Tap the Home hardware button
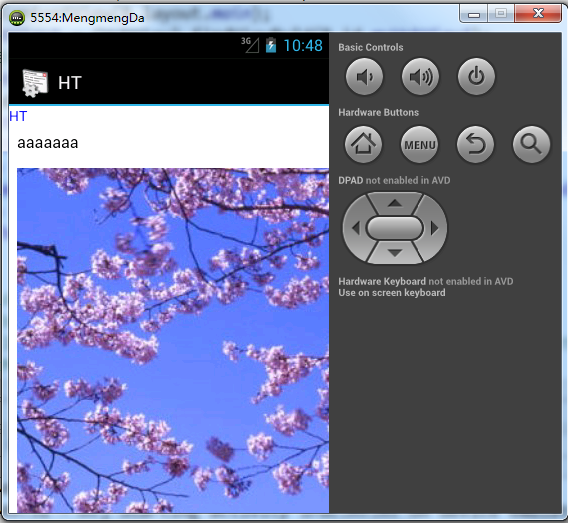Image resolution: width=568 pixels, height=523 pixels. (363, 145)
